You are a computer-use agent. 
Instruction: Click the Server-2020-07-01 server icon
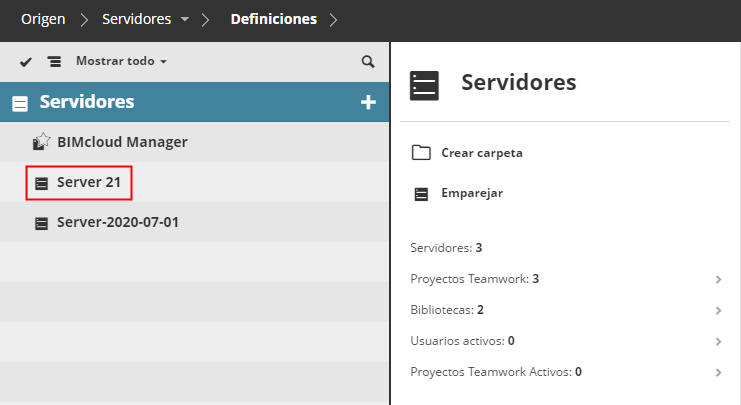41,222
